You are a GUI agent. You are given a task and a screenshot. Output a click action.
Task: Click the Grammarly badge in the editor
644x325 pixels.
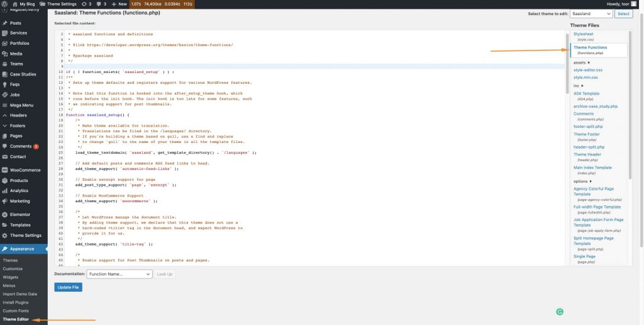click(x=559, y=312)
